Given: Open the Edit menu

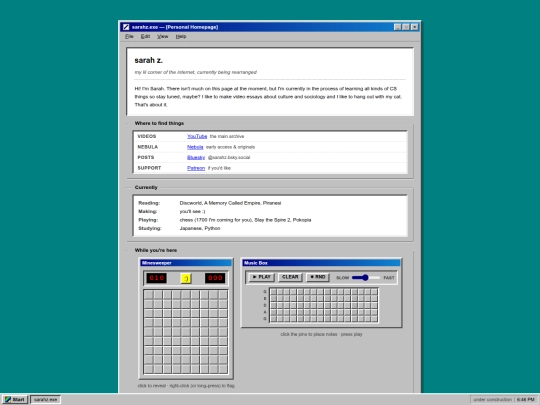Looking at the screenshot, I should coord(145,37).
